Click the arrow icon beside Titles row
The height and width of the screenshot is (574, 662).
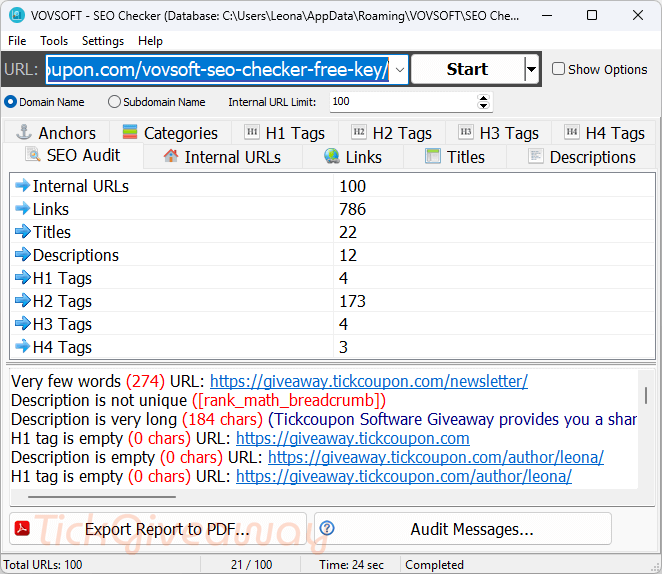pos(22,231)
